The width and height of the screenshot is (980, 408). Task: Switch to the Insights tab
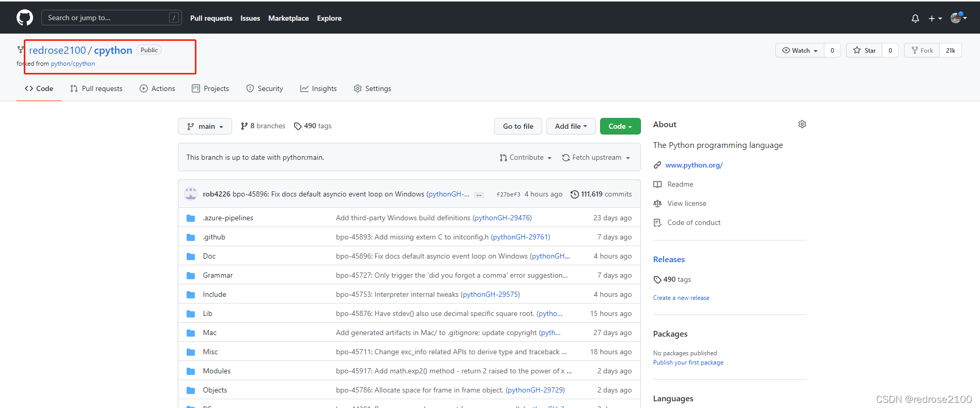(318, 88)
